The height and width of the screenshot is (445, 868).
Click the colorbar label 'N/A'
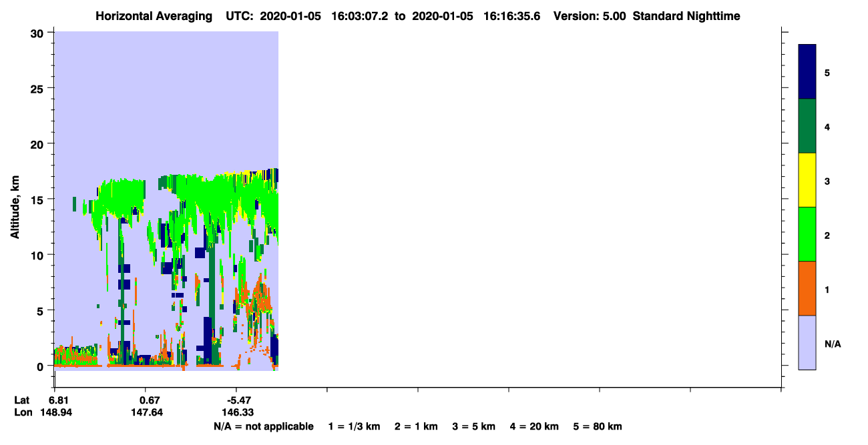coord(833,344)
